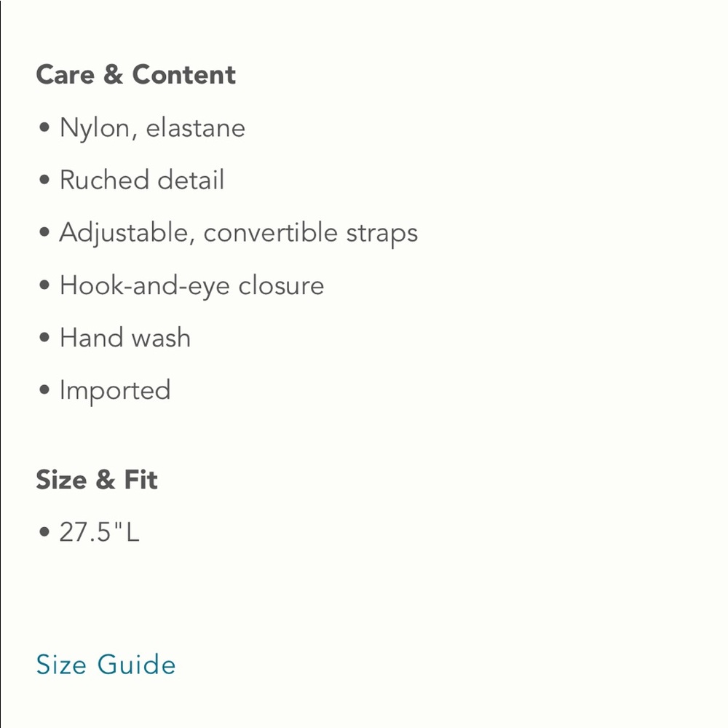Click the Size & Fit heading
This screenshot has width=728, height=728.
click(97, 480)
